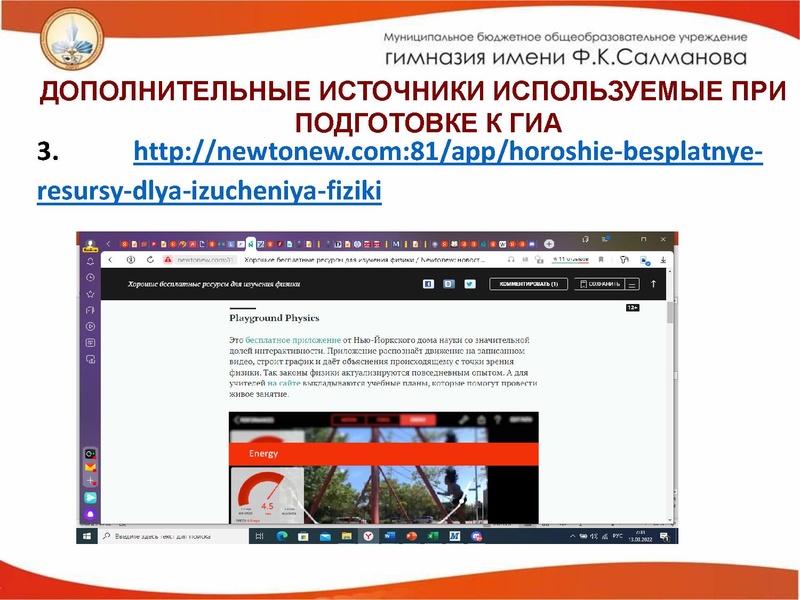
Task: Select the VK share icon on the article header
Action: pyautogui.click(x=448, y=285)
